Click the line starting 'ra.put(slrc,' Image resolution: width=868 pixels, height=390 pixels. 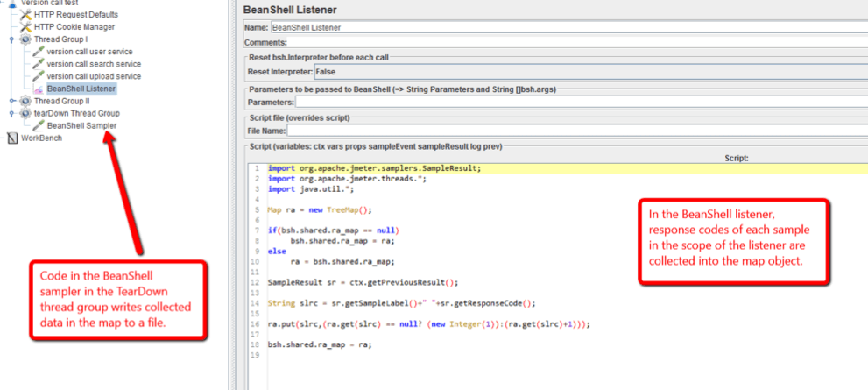[429, 324]
